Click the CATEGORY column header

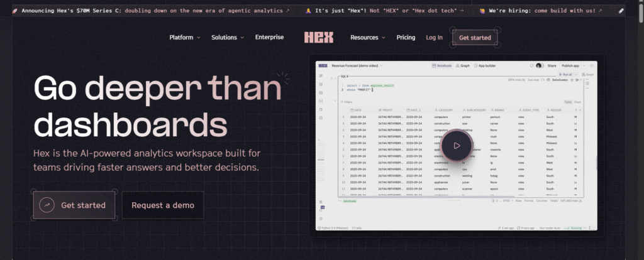click(447, 111)
